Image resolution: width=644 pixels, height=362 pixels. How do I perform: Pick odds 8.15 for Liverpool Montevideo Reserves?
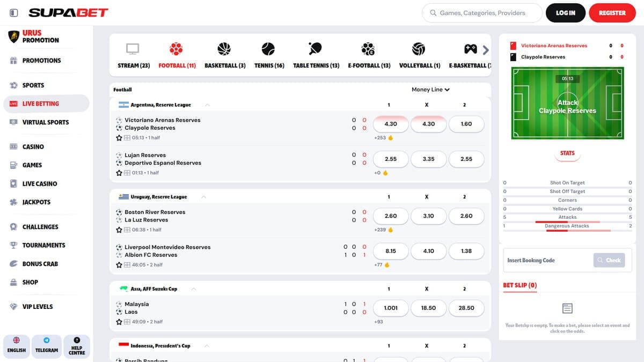click(x=391, y=251)
